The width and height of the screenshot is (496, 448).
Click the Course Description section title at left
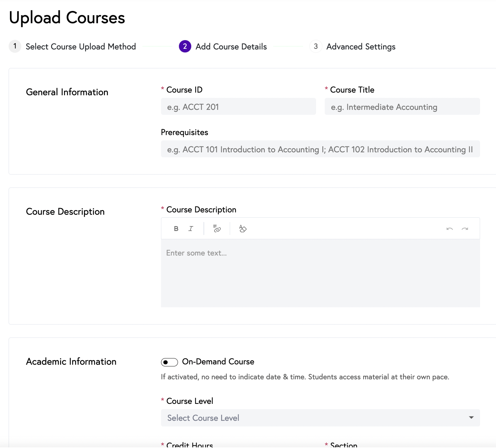point(65,212)
